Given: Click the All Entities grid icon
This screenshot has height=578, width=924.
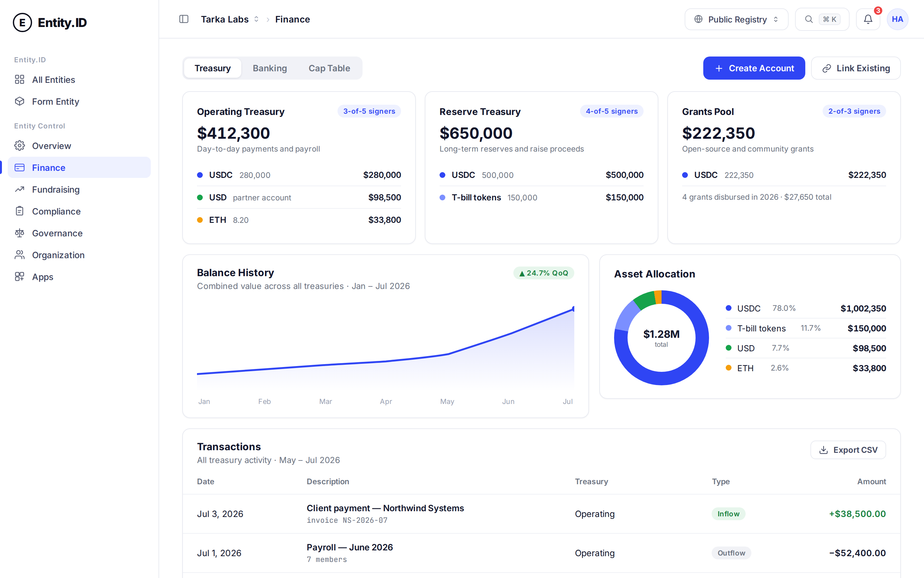Looking at the screenshot, I should click(20, 80).
